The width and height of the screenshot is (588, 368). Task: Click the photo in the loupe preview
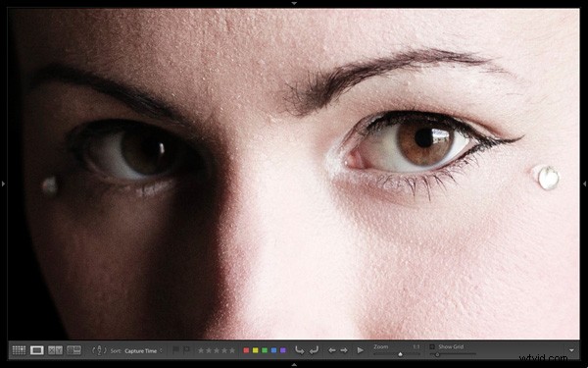click(x=294, y=174)
